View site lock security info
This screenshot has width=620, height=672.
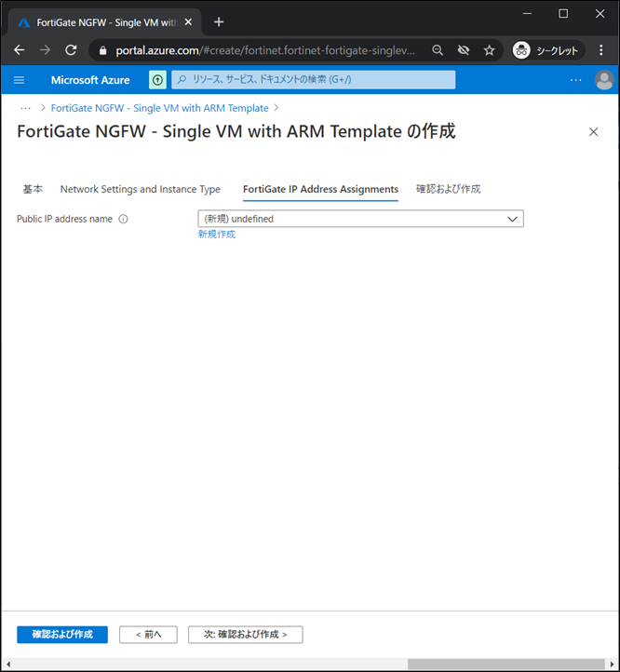(x=102, y=50)
